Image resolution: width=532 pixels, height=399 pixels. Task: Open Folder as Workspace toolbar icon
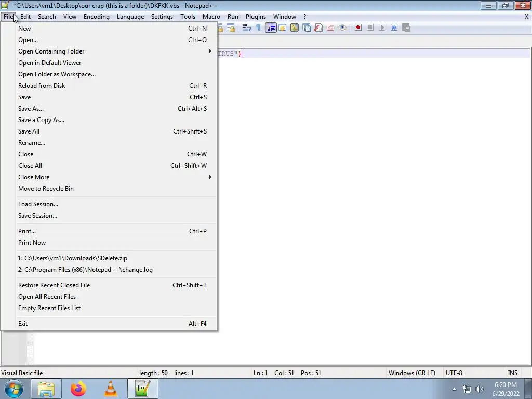pyautogui.click(x=330, y=28)
